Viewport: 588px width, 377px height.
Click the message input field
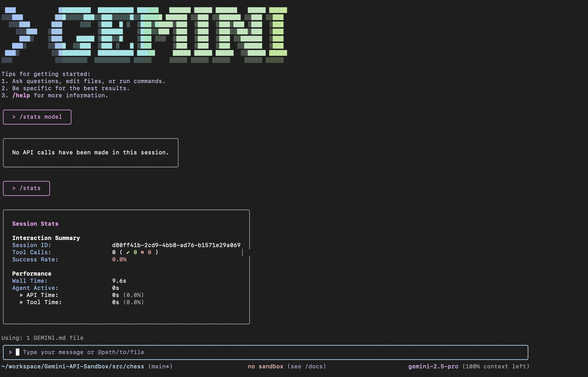[x=265, y=352]
